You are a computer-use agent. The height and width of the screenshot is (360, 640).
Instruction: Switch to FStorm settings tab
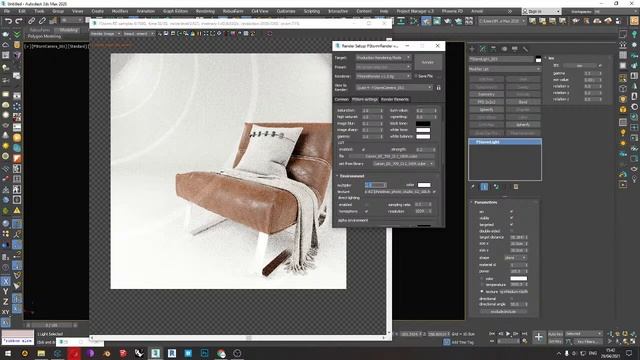365,99
